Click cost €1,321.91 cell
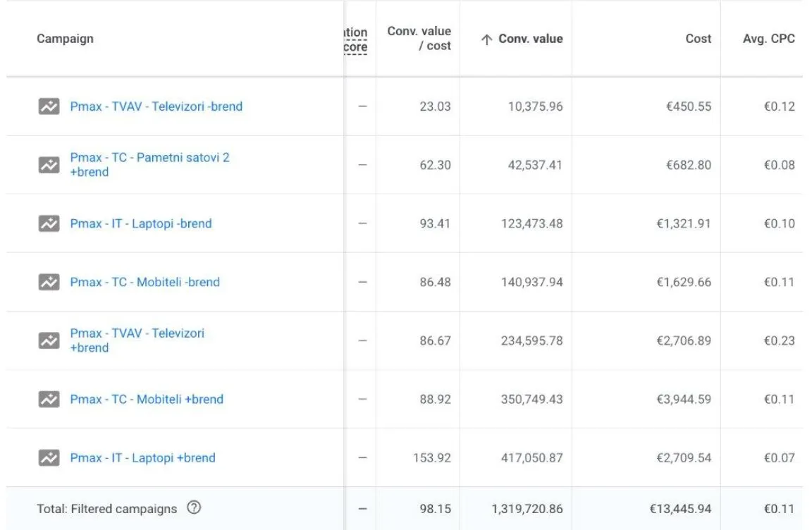 pyautogui.click(x=684, y=223)
